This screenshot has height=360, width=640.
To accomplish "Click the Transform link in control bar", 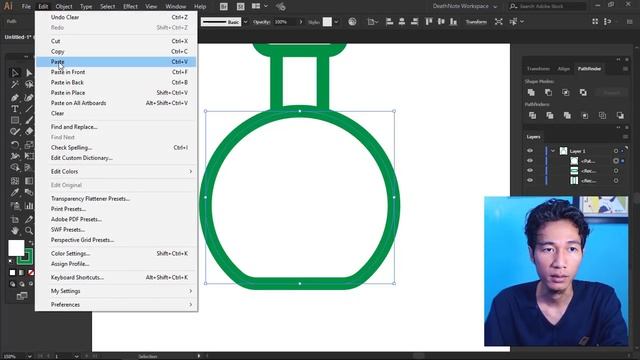I will (x=476, y=22).
